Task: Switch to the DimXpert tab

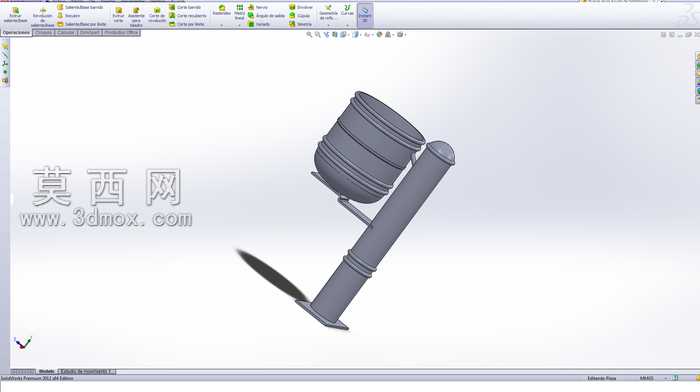Action: click(90, 33)
